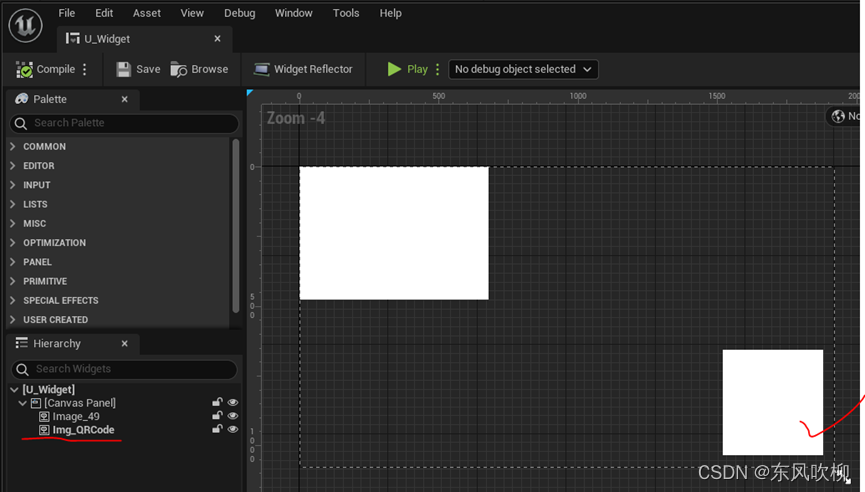The width and height of the screenshot is (865, 492).
Task: Select the Hierarchy panel tab
Action: click(73, 344)
